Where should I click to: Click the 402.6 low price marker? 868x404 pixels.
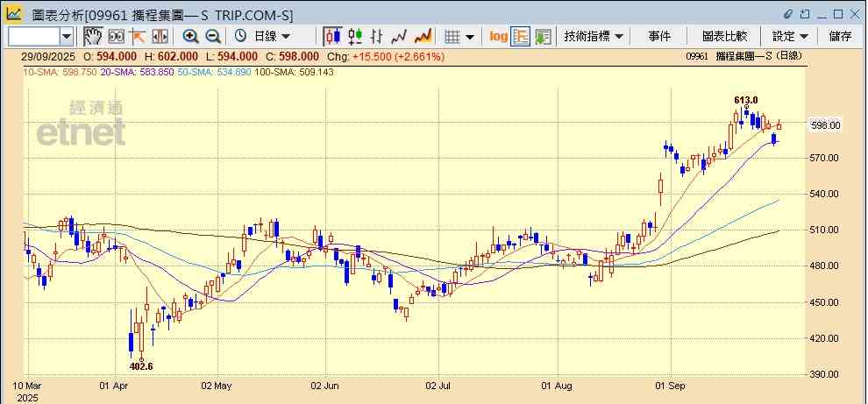tap(141, 365)
